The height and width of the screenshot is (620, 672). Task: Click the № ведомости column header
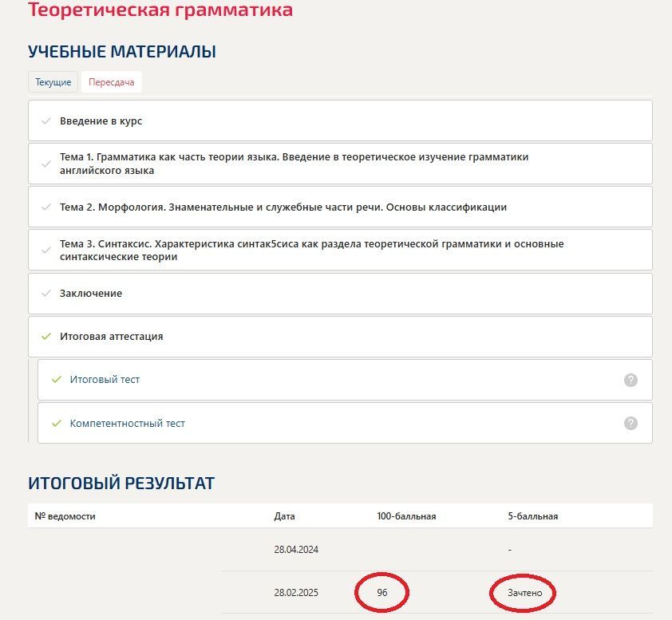pyautogui.click(x=65, y=516)
